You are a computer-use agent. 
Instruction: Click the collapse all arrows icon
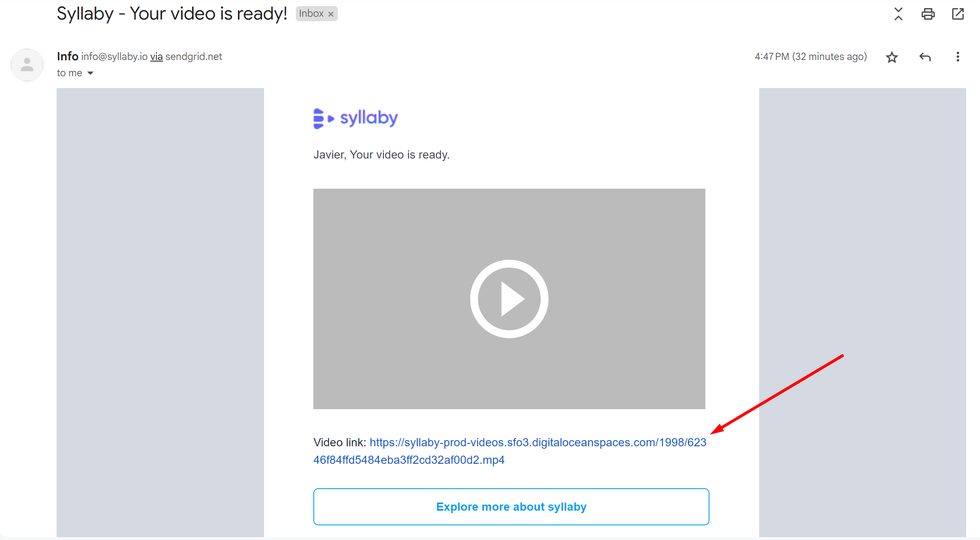[898, 14]
